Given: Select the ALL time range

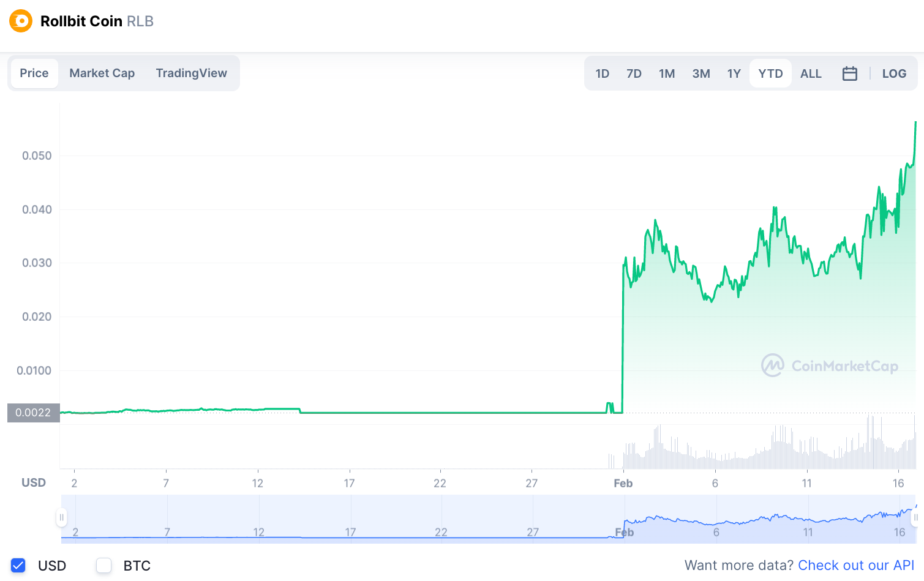Looking at the screenshot, I should click(811, 73).
